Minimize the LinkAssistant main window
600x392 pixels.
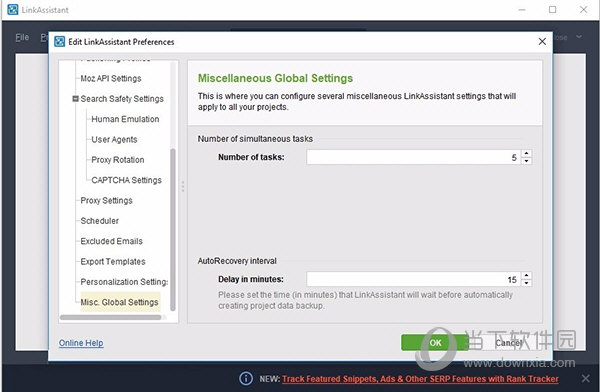(x=522, y=10)
